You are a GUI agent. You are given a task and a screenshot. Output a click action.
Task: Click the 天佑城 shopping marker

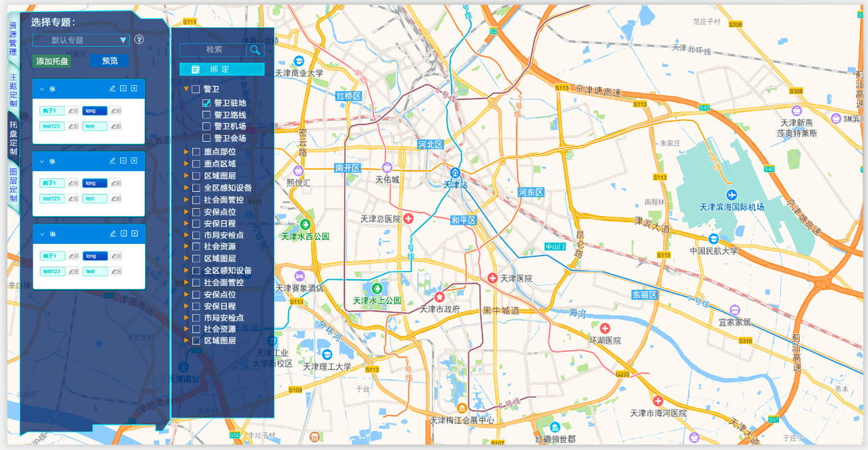[x=387, y=168]
